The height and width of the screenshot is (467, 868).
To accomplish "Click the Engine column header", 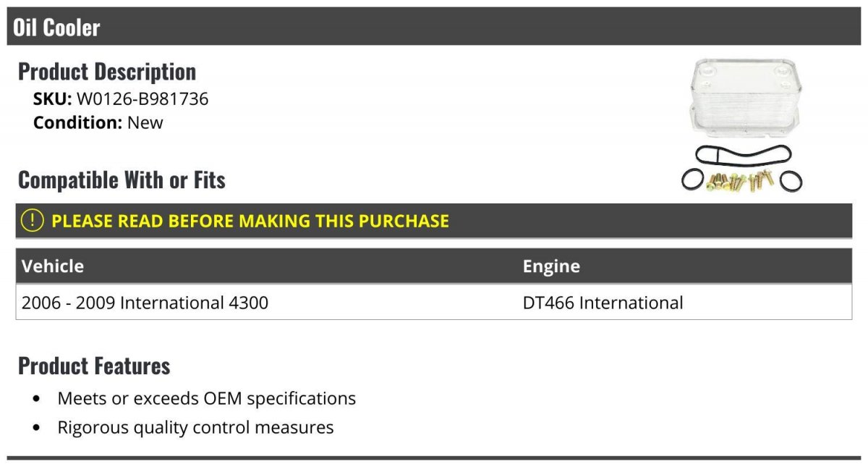I will pos(551,266).
